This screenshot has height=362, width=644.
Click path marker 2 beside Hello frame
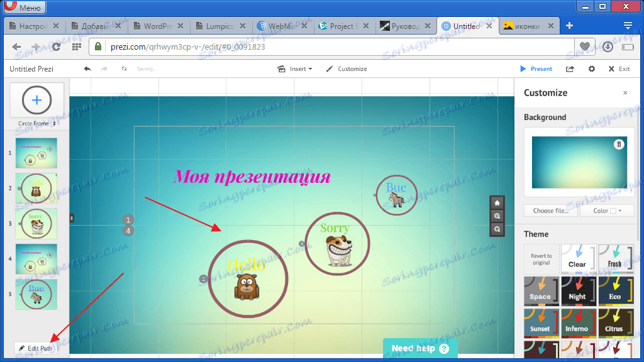(203, 279)
